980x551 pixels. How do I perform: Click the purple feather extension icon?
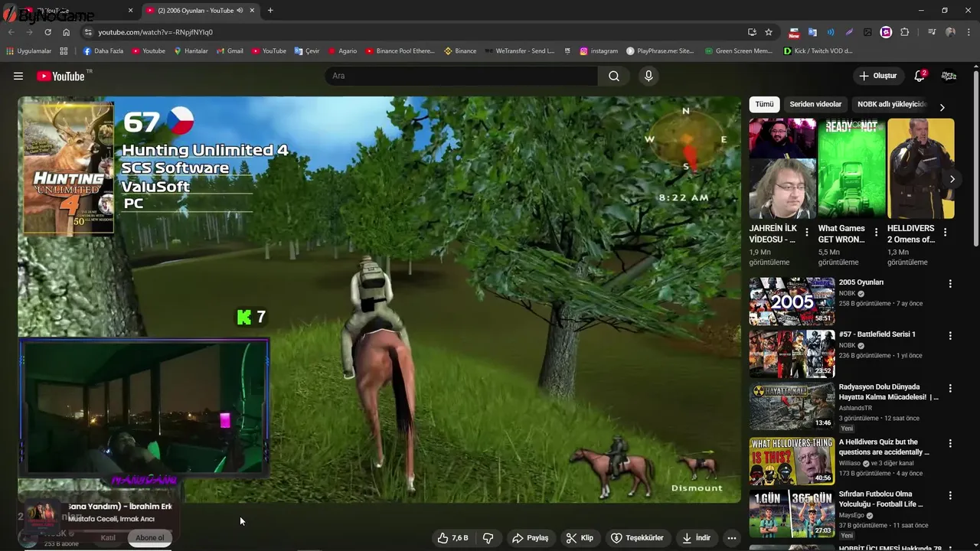(849, 32)
